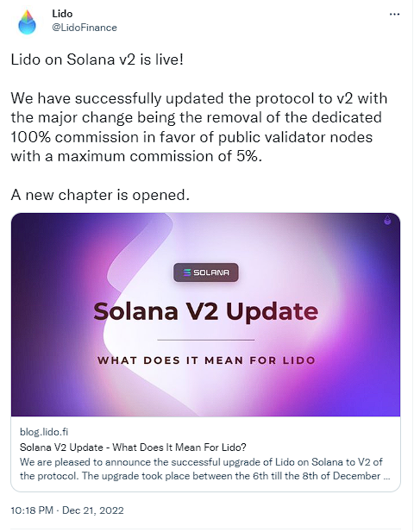Open the 10:18 PM timestamp link
The image size is (414, 532).
(x=32, y=510)
